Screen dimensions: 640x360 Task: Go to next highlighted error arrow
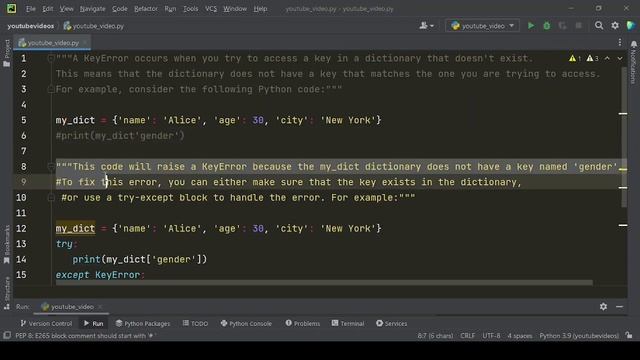(x=620, y=58)
